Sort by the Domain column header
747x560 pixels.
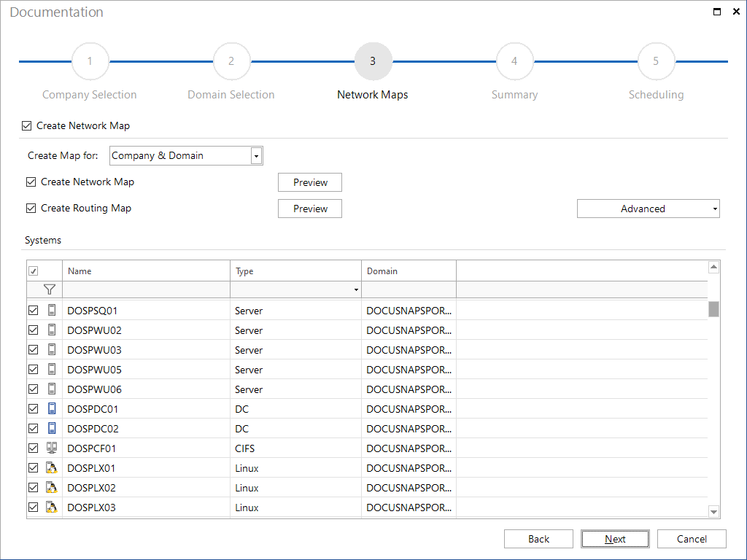pos(409,271)
